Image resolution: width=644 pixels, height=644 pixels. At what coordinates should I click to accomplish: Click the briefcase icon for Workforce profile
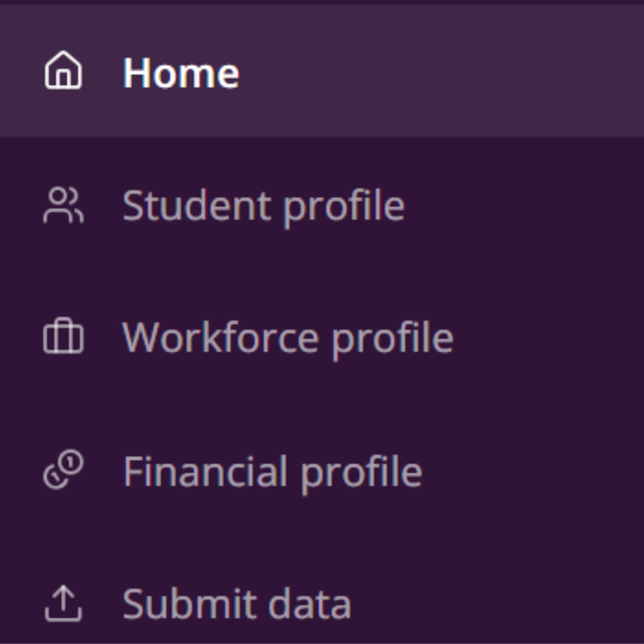point(63,335)
